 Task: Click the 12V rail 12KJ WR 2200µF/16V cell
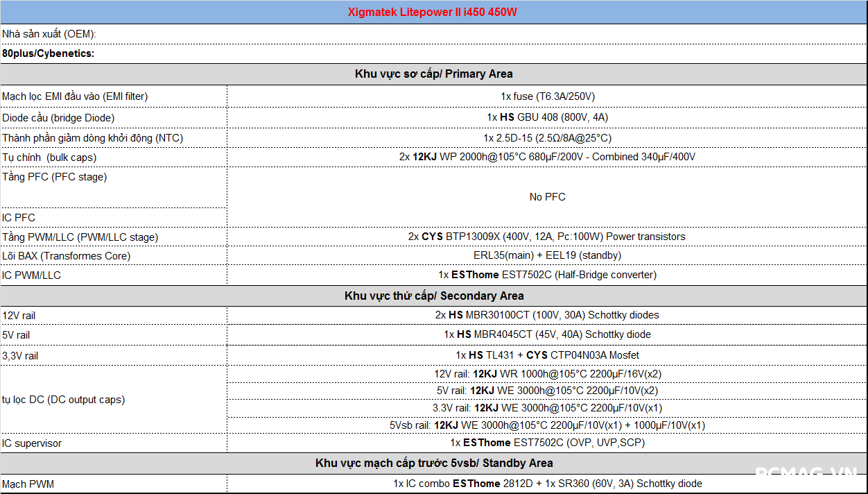coord(547,374)
